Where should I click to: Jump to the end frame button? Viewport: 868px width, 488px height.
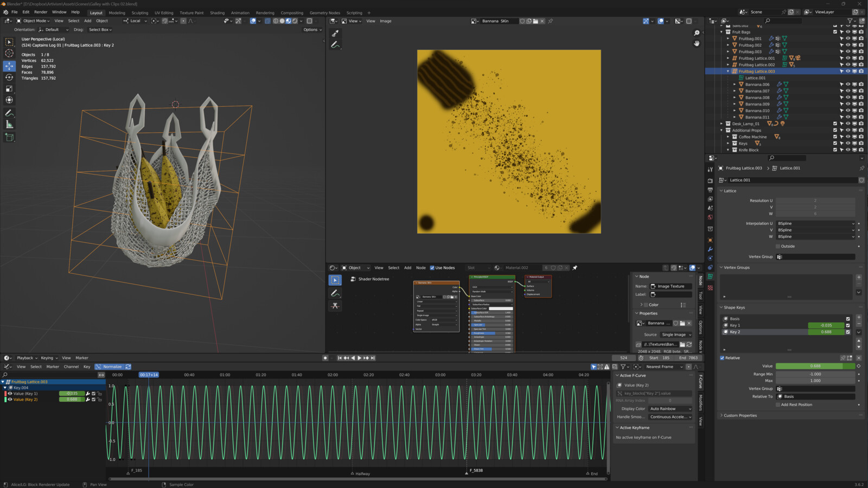click(x=373, y=358)
